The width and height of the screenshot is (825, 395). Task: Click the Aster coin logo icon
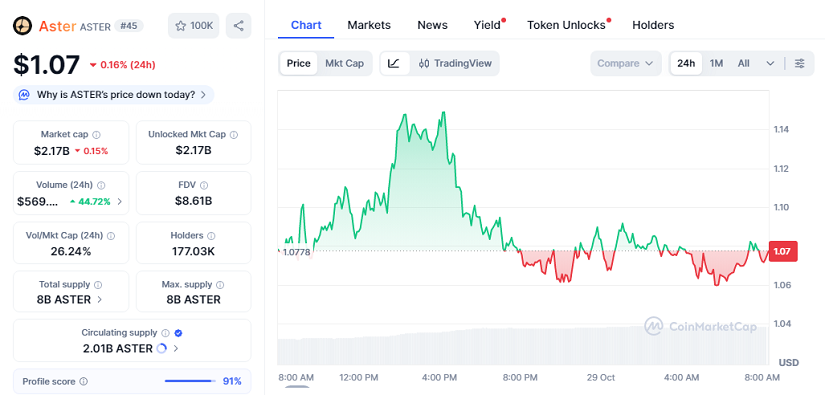click(x=23, y=26)
